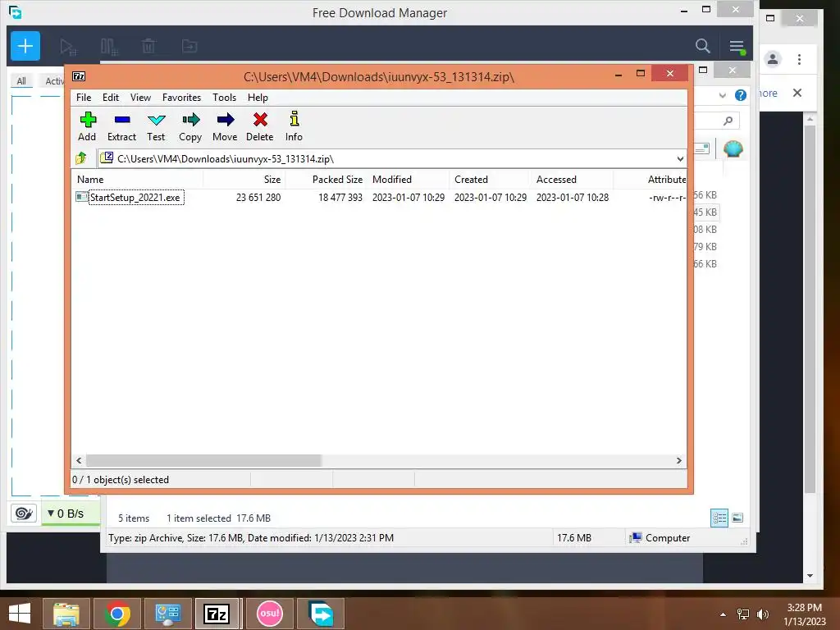
Task: Toggle snail mode in Free Download Manager
Action: [x=24, y=514]
